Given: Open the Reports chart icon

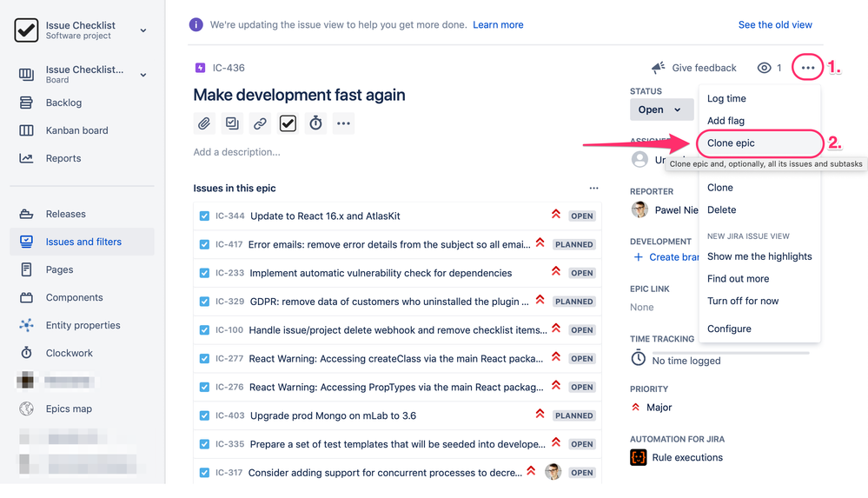Looking at the screenshot, I should [x=26, y=158].
